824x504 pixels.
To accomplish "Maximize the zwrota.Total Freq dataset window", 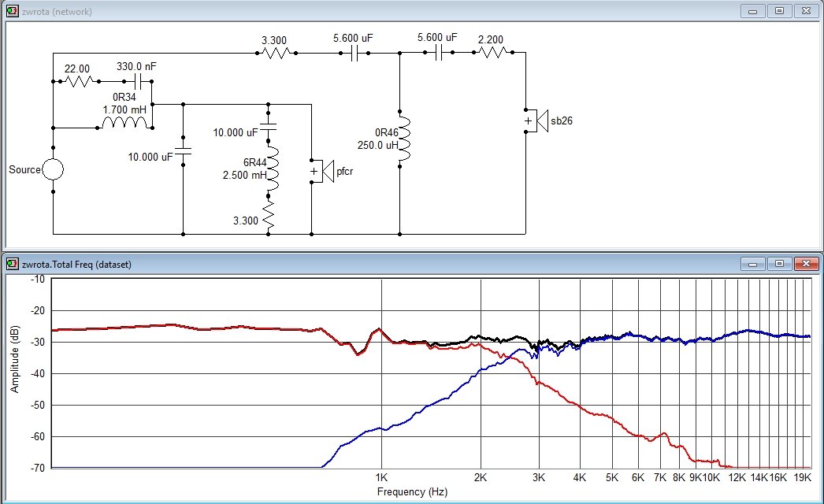I will (x=779, y=263).
